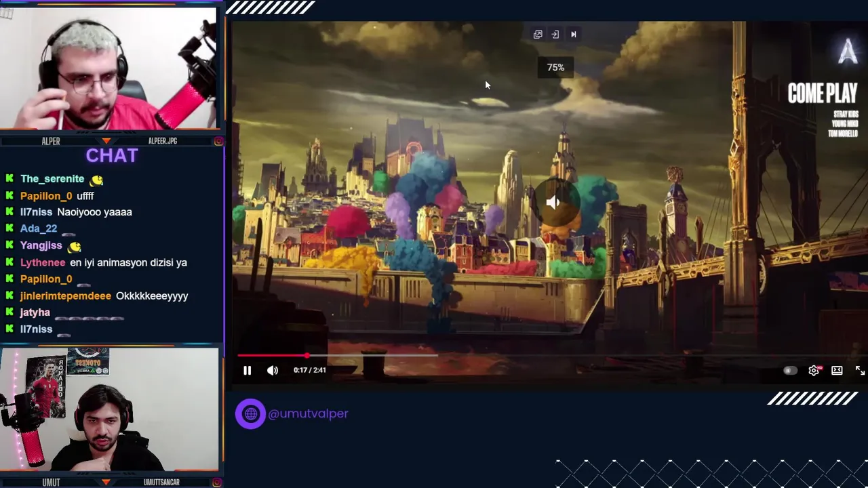Click the emoji in The_serenite's message
The height and width of the screenshot is (488, 868).
(96, 180)
